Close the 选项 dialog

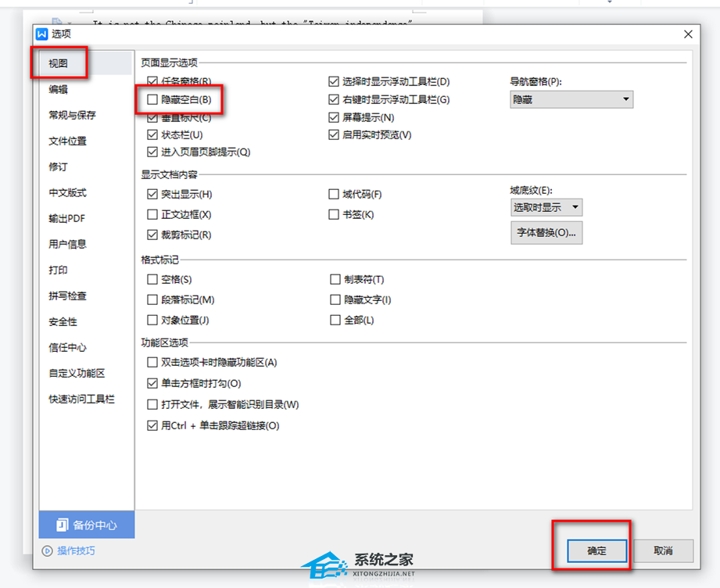tap(688, 34)
